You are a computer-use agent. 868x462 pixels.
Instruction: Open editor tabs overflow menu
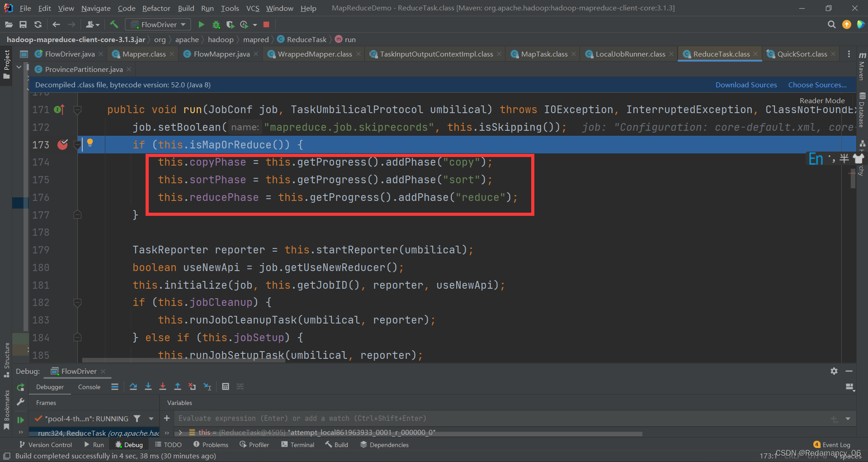pos(849,54)
